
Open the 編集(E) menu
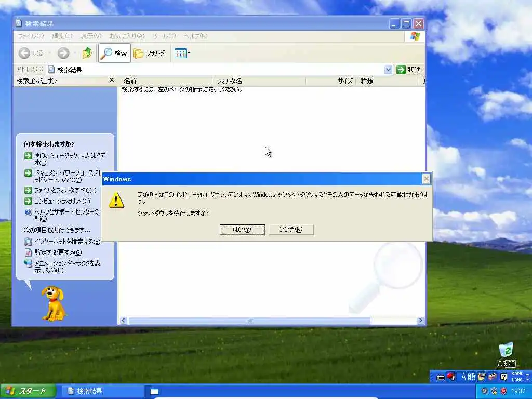click(62, 36)
